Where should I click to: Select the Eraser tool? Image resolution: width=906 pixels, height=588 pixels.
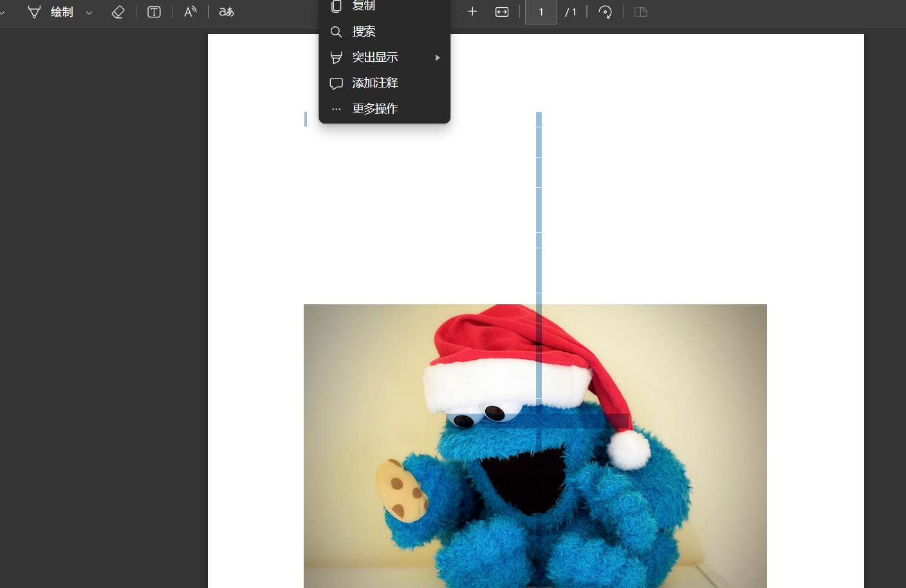coord(118,12)
